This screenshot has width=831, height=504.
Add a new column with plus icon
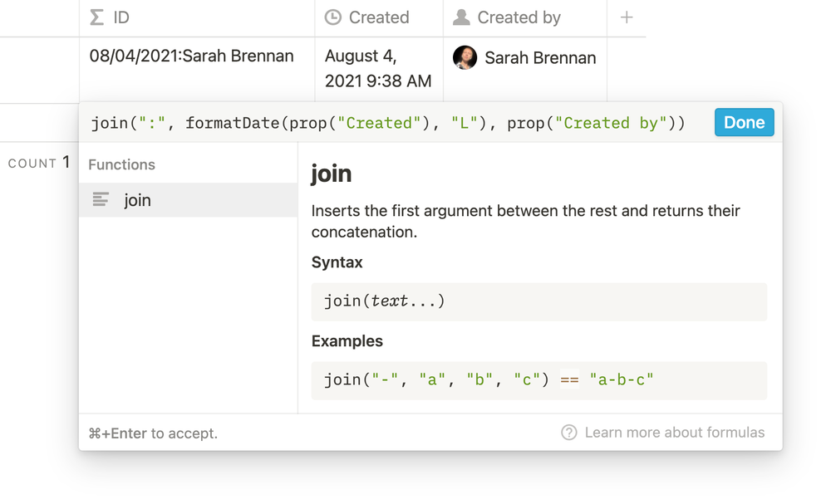click(627, 17)
